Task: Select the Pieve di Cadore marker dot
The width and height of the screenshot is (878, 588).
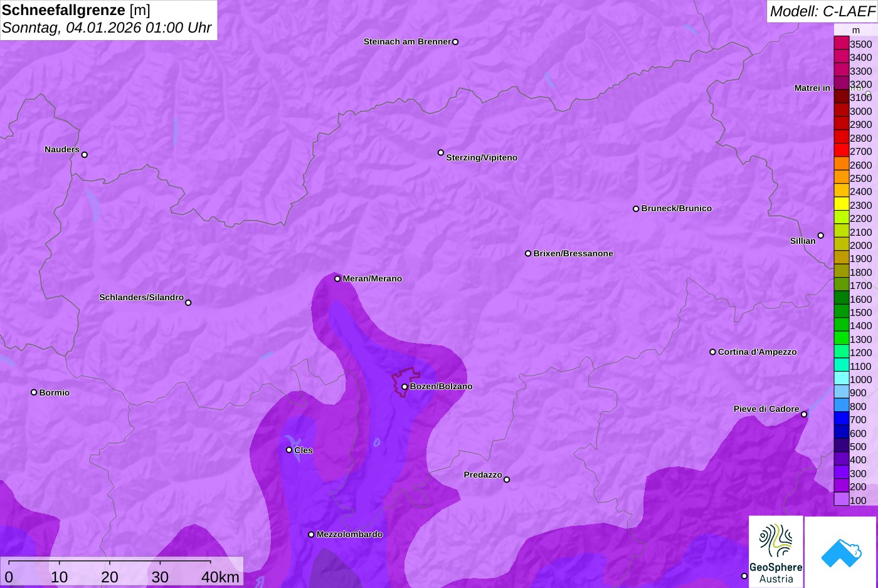Action: (x=804, y=414)
